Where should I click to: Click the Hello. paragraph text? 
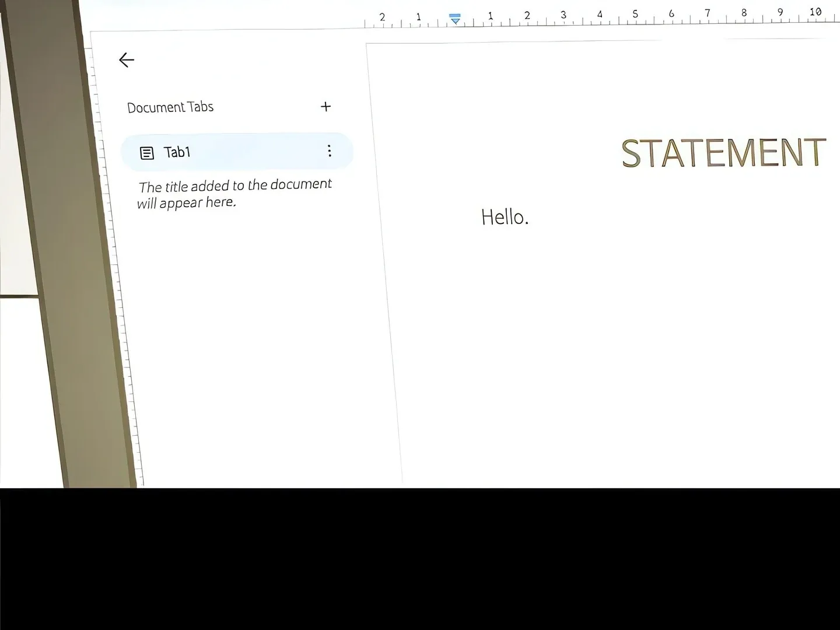(505, 217)
